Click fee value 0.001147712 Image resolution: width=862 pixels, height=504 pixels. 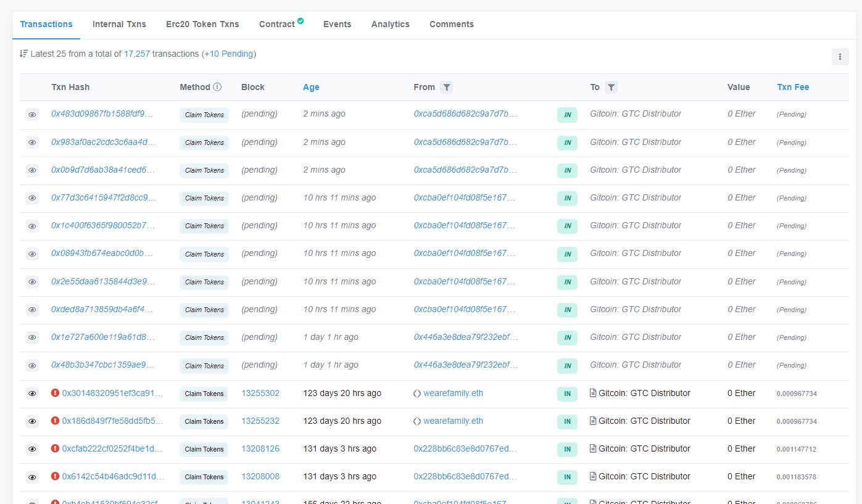(797, 449)
